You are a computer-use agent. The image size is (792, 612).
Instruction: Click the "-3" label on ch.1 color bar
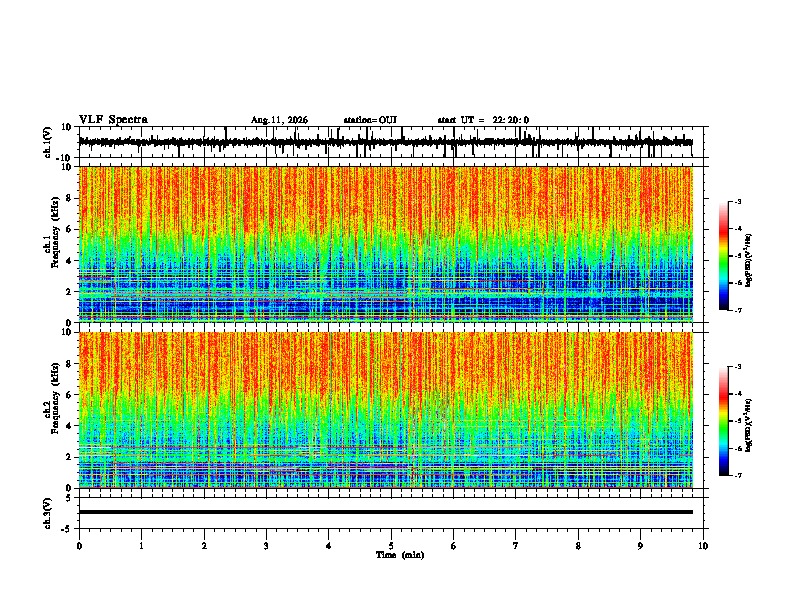click(737, 201)
